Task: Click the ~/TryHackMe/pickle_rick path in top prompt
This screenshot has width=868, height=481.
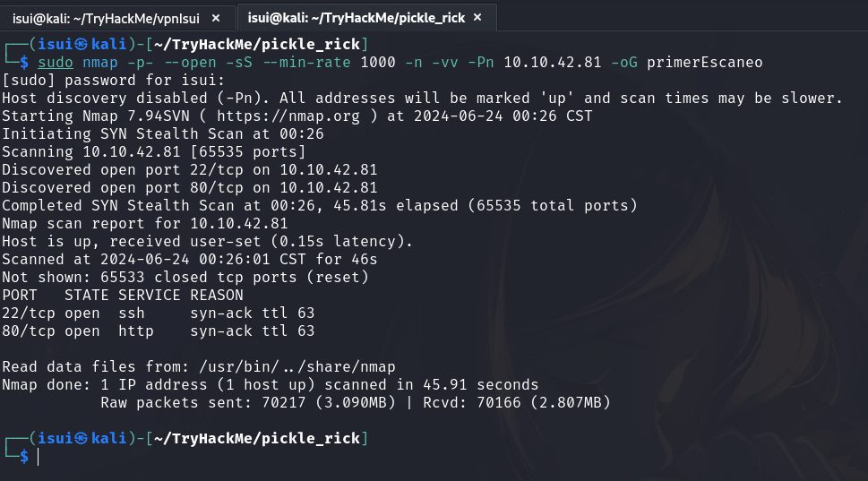Action: click(254, 44)
